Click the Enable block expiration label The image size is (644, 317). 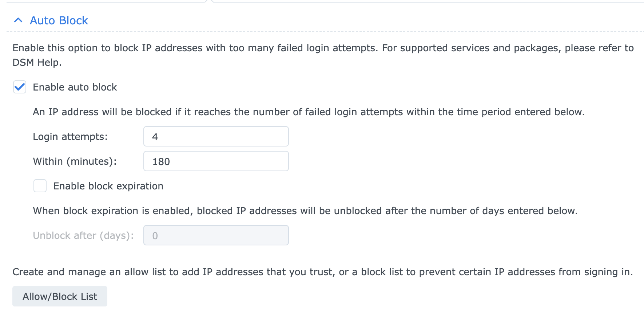(108, 186)
